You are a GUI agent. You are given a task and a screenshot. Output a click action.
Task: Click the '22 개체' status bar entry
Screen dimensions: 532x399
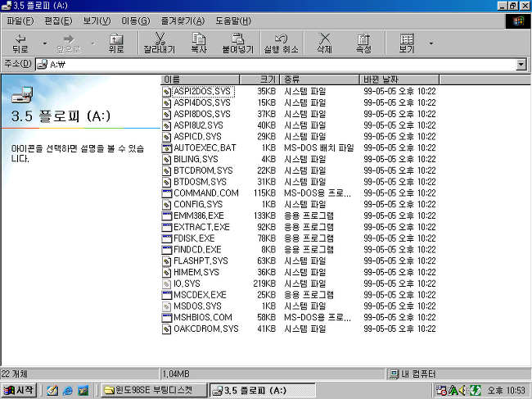click(x=79, y=374)
